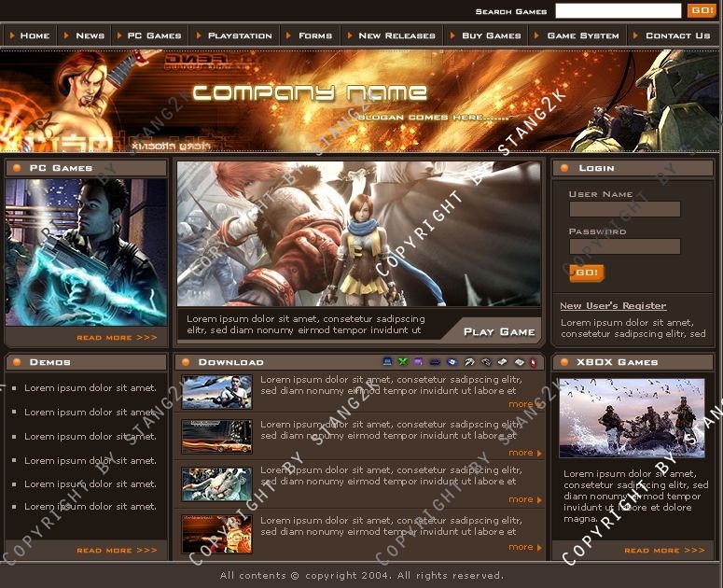The height and width of the screenshot is (588, 723).
Task: Click 'read more' under PC Games
Action: [x=117, y=338]
